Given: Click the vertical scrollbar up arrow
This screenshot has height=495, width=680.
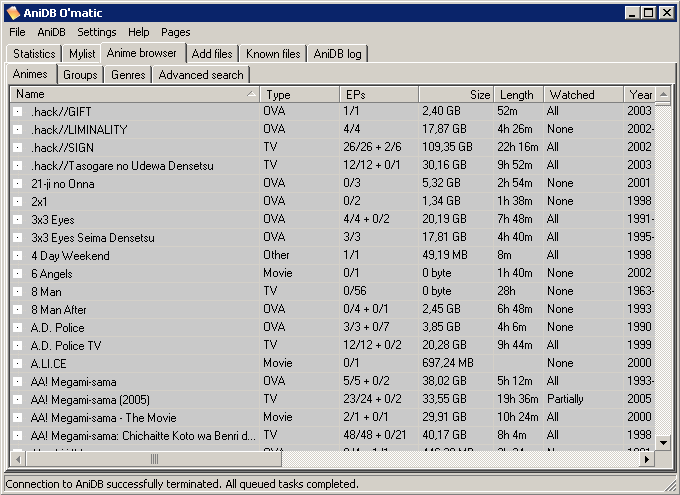Looking at the screenshot, I should (x=663, y=94).
